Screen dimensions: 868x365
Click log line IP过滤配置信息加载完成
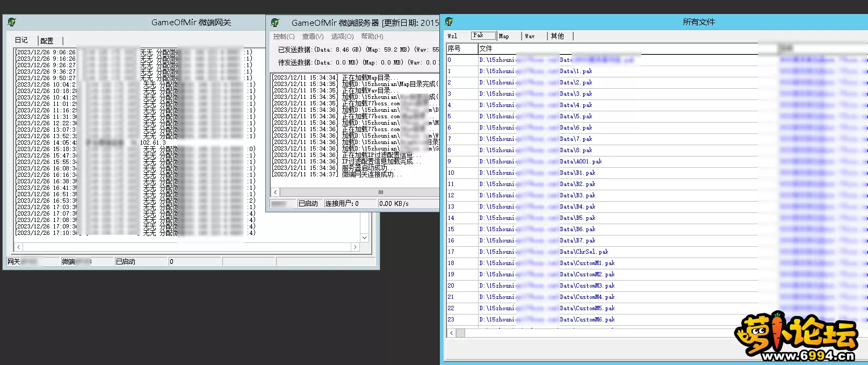[347, 161]
